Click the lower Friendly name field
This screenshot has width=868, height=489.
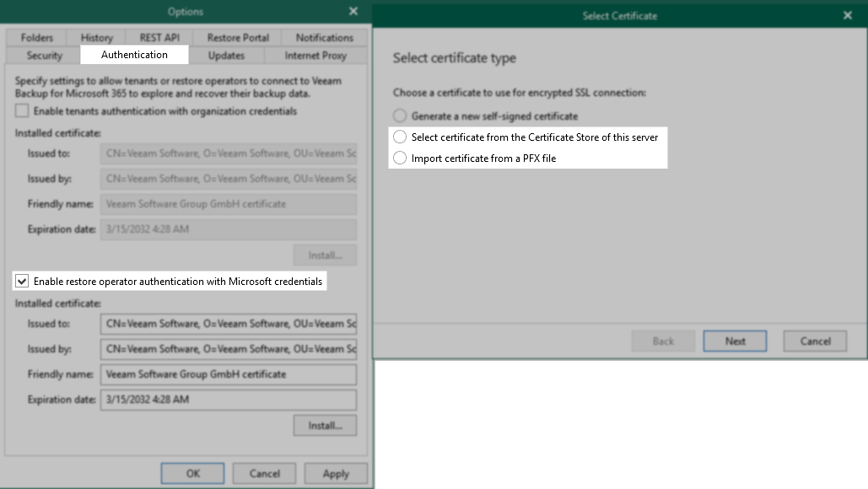pyautogui.click(x=229, y=374)
